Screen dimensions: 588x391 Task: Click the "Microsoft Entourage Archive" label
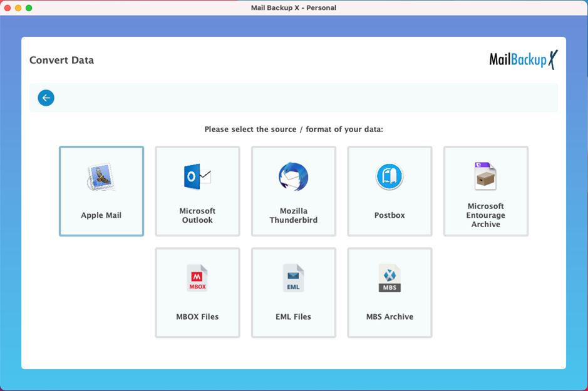[486, 215]
